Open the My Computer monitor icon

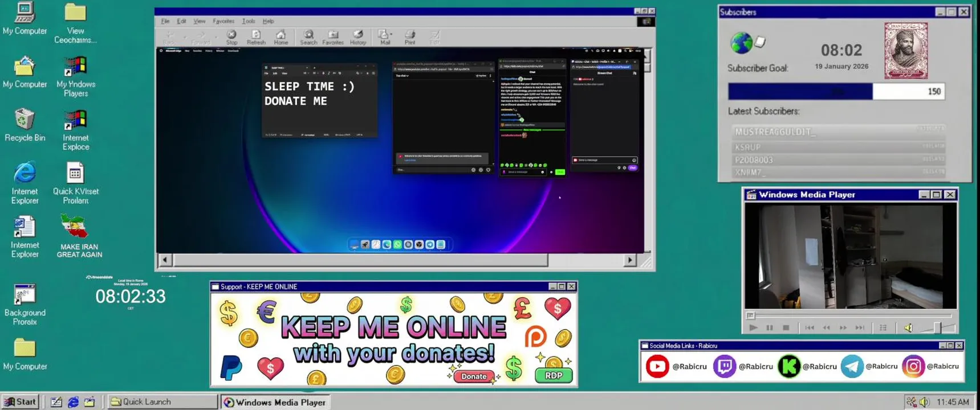25,11
